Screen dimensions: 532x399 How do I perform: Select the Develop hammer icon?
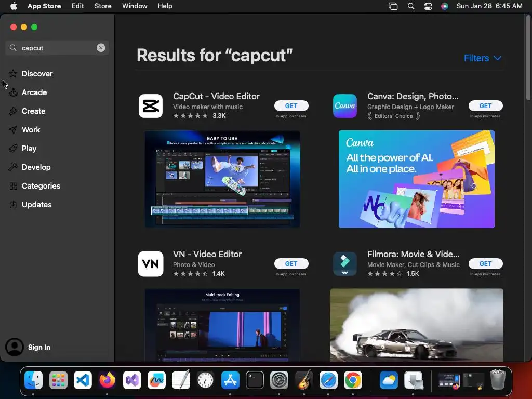[13, 167]
